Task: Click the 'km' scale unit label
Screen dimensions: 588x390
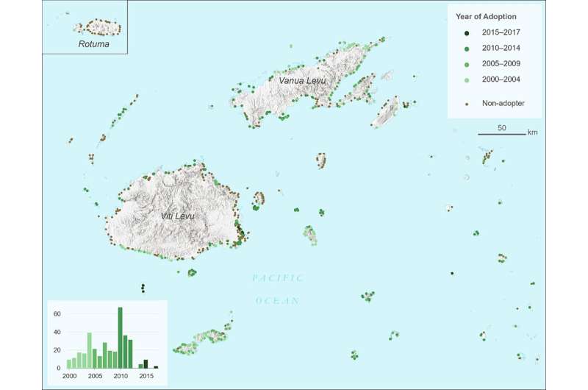Action: pyautogui.click(x=532, y=132)
